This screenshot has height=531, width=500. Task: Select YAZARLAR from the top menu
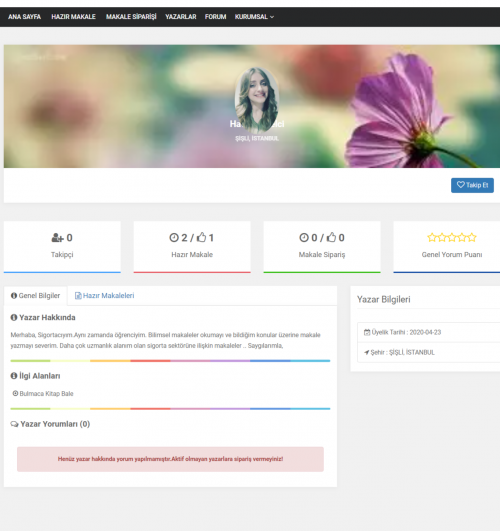[x=181, y=17]
